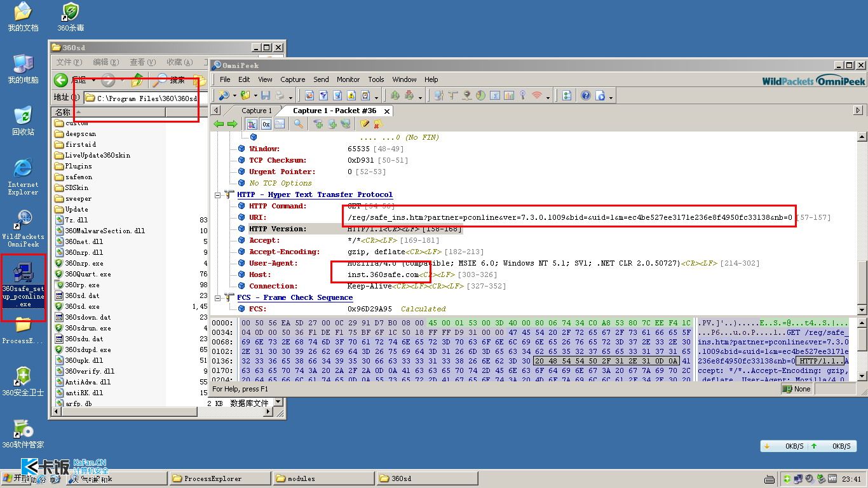Select the User-Agent decode row
Image resolution: width=868 pixels, height=488 pixels.
point(498,263)
